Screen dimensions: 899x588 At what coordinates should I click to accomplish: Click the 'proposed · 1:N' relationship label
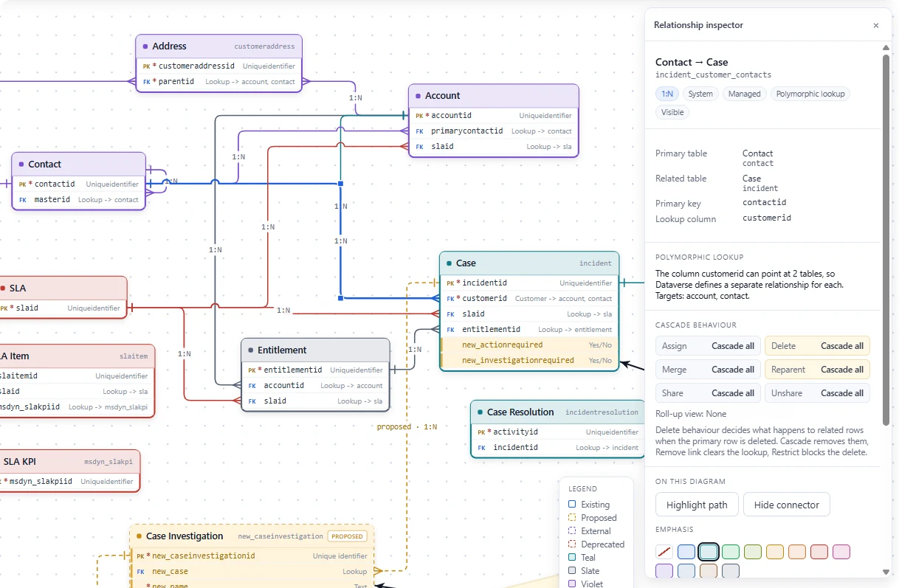(407, 427)
